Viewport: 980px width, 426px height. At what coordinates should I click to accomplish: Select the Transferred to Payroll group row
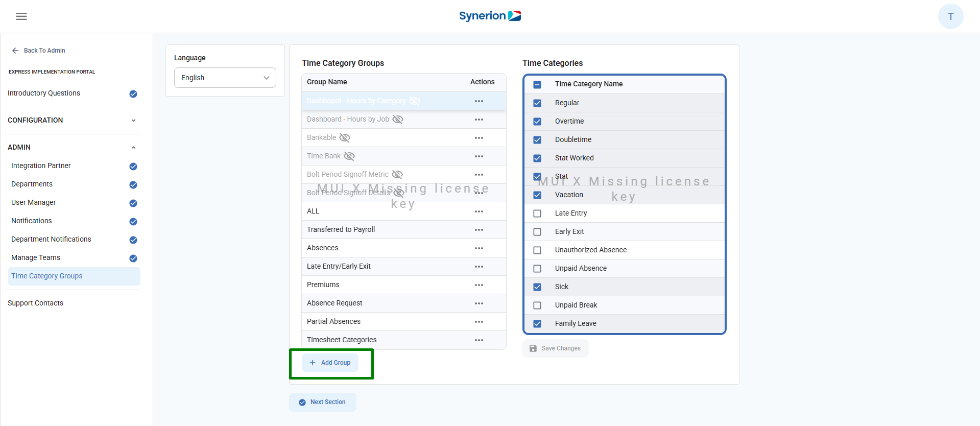tap(404, 230)
